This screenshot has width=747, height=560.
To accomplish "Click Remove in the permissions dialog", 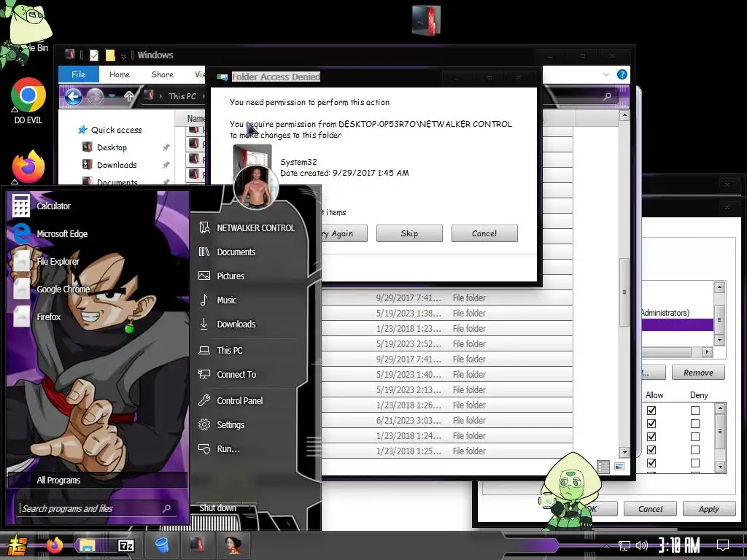I will (698, 373).
